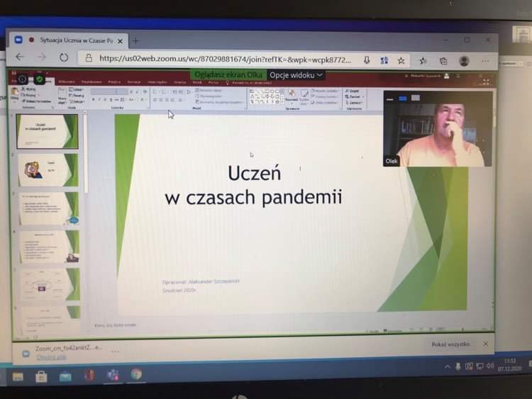
Task: Select slide 4 thumbnail with bullet list
Action: 49,247
